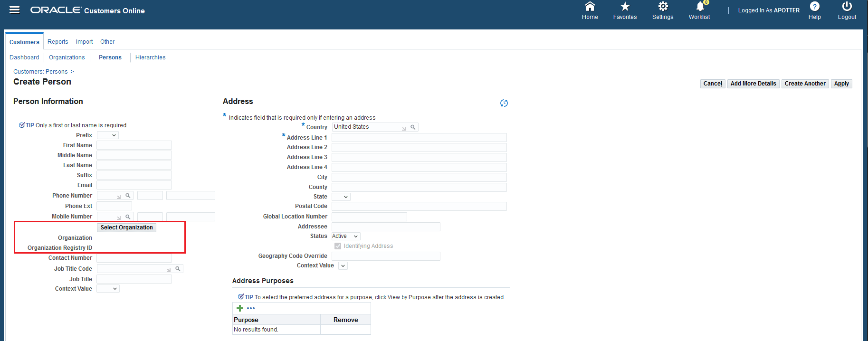This screenshot has height=341, width=868.
Task: Click the Purpose column header
Action: click(x=277, y=320)
